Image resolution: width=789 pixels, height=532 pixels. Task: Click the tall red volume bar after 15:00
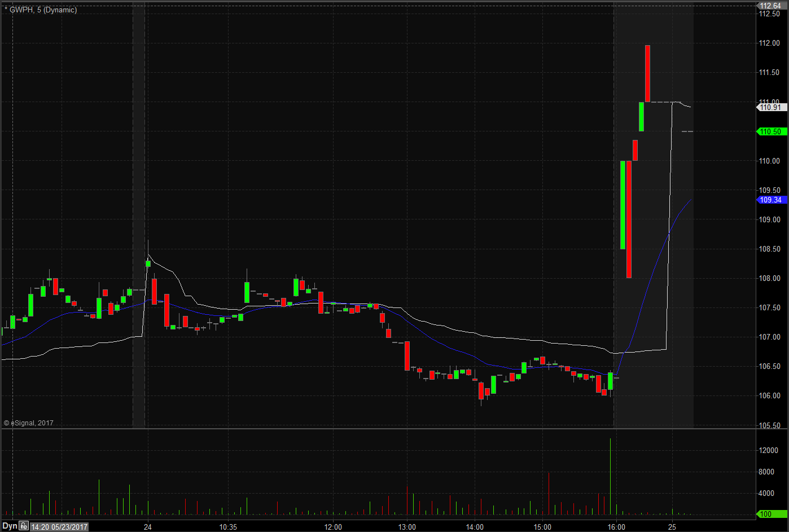[x=549, y=494]
